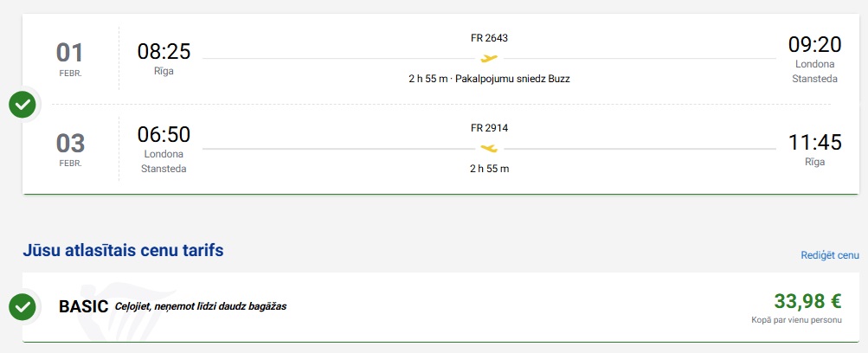
Task: Click the return flight 2 h 55 m duration
Action: [489, 168]
